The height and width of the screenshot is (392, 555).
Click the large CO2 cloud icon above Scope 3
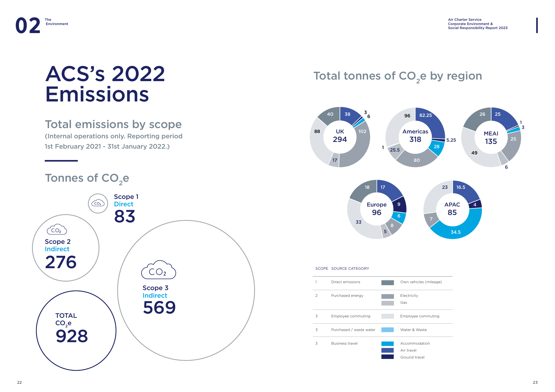click(x=159, y=270)
